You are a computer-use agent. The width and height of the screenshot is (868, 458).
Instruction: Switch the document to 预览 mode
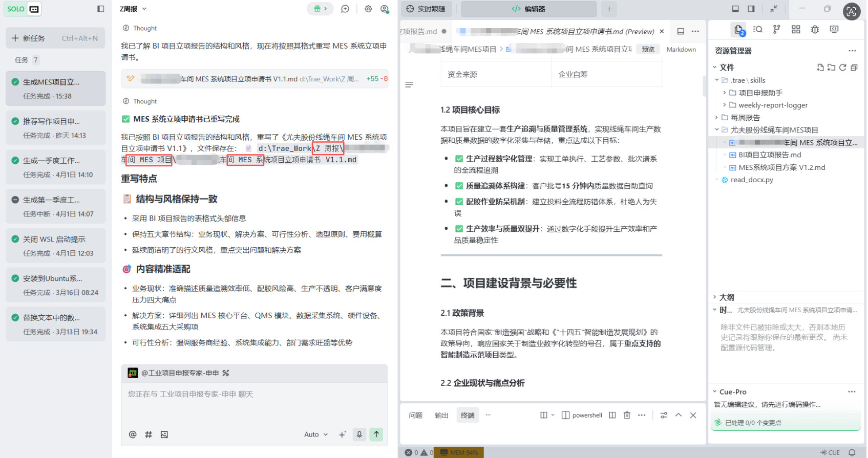click(x=648, y=49)
